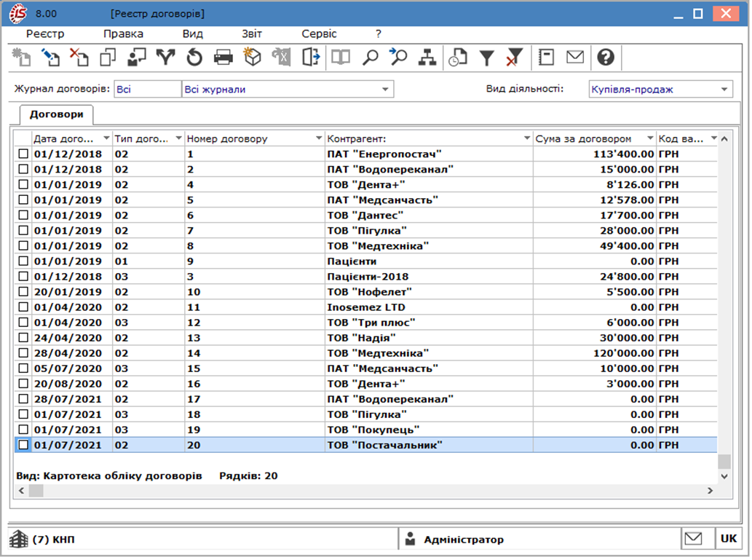
Task: Tick checkbox for ТОВ "Покупець" row
Action: click(23, 430)
